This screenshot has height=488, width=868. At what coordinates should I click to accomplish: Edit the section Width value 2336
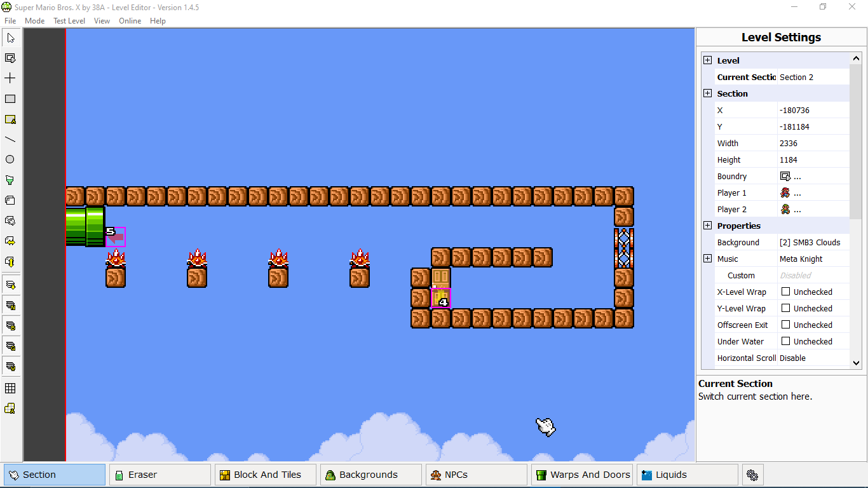tap(813, 143)
